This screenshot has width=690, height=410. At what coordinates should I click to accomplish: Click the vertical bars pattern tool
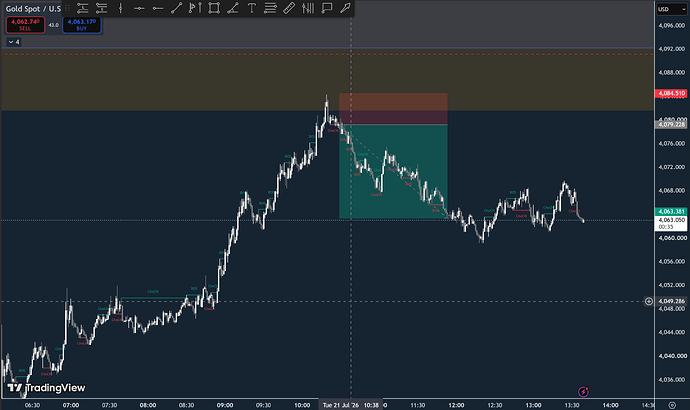tap(308, 8)
